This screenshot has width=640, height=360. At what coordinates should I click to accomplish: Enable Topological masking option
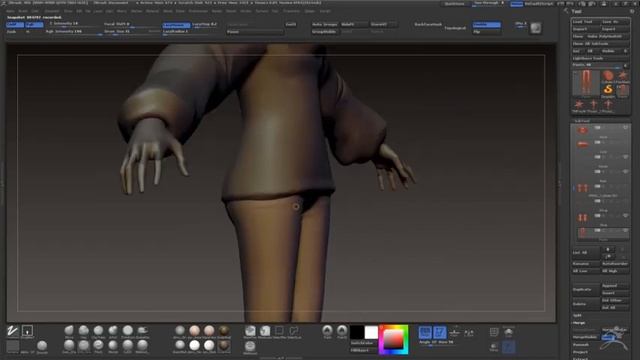(x=455, y=28)
